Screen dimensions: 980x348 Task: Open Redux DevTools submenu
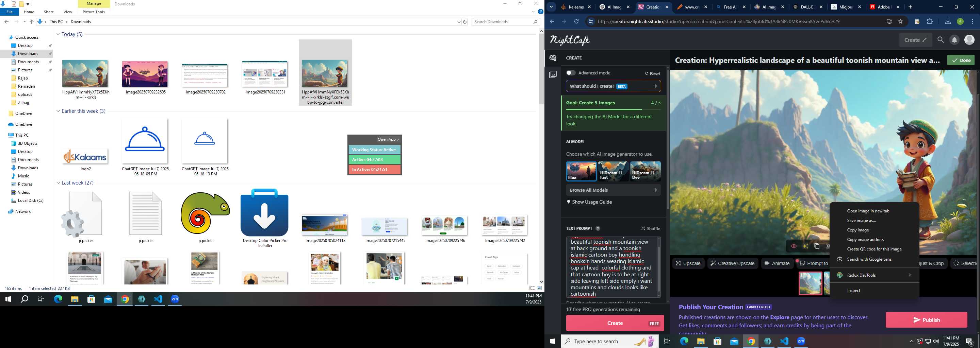pyautogui.click(x=874, y=275)
